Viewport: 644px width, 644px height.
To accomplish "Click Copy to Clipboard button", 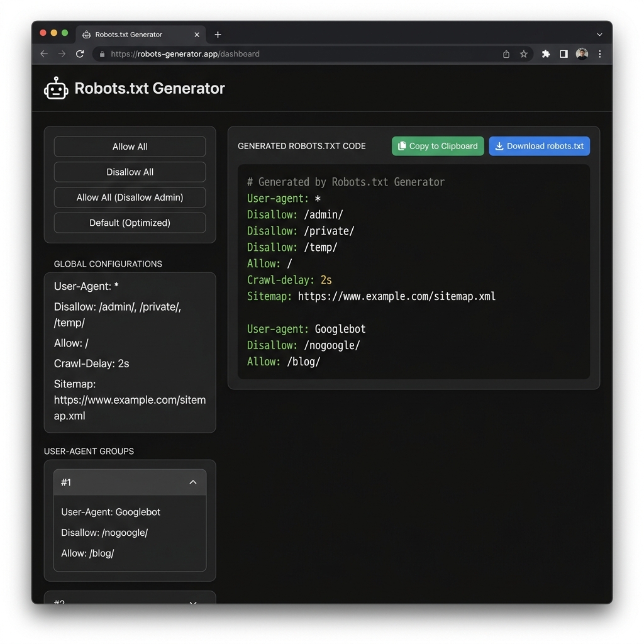I will click(438, 146).
